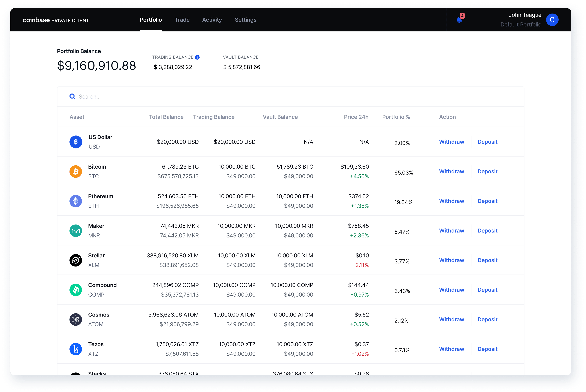Click the Stellar XLM asset icon

[75, 260]
